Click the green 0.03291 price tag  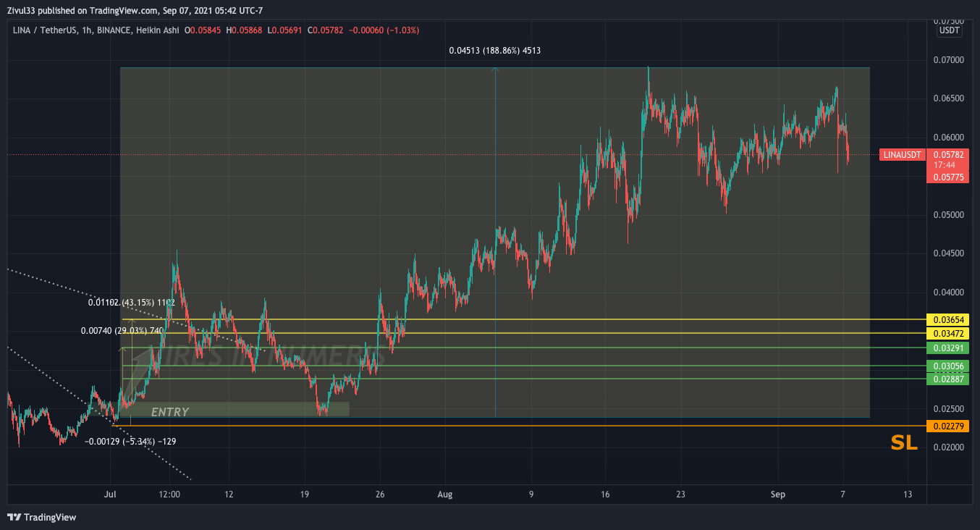947,348
